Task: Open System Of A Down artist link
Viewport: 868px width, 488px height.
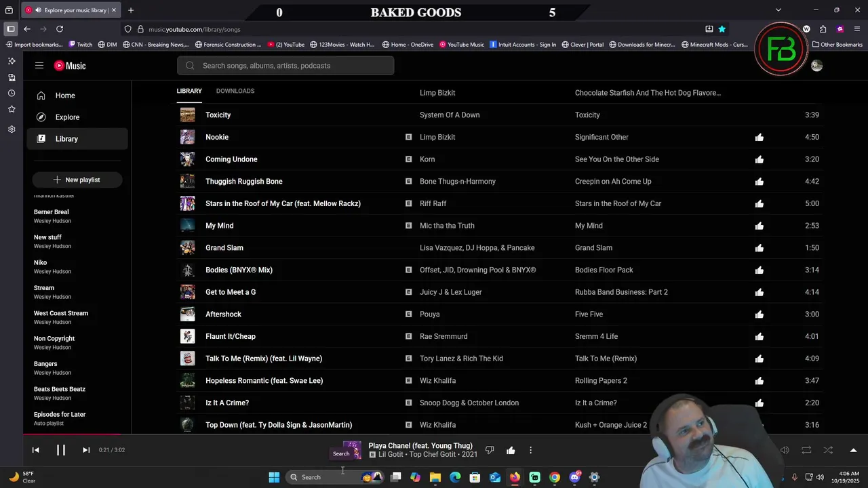Action: pos(450,115)
